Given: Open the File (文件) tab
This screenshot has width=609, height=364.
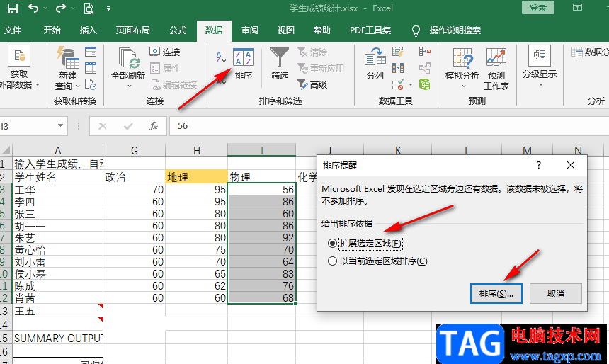Looking at the screenshot, I should pyautogui.click(x=13, y=30).
